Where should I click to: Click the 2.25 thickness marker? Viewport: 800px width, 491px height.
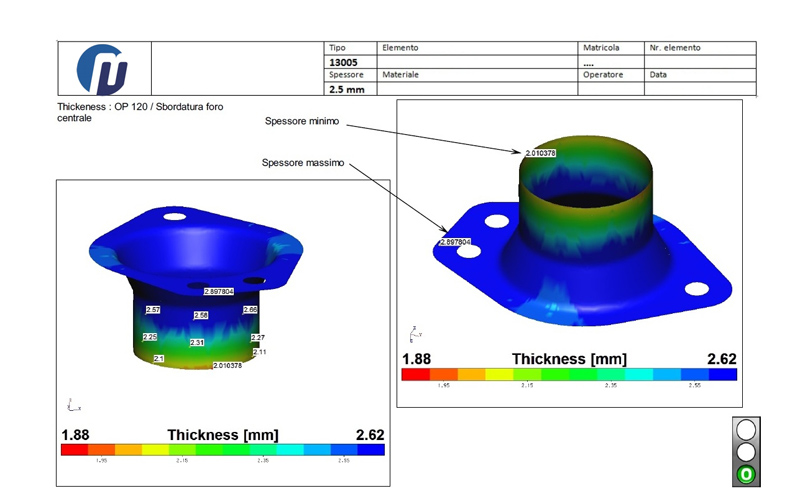(150, 337)
